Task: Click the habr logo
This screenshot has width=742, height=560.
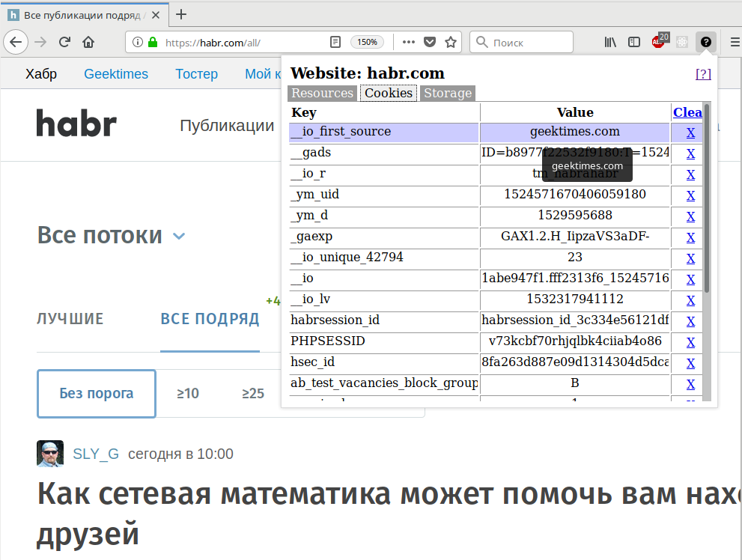Action: [76, 123]
